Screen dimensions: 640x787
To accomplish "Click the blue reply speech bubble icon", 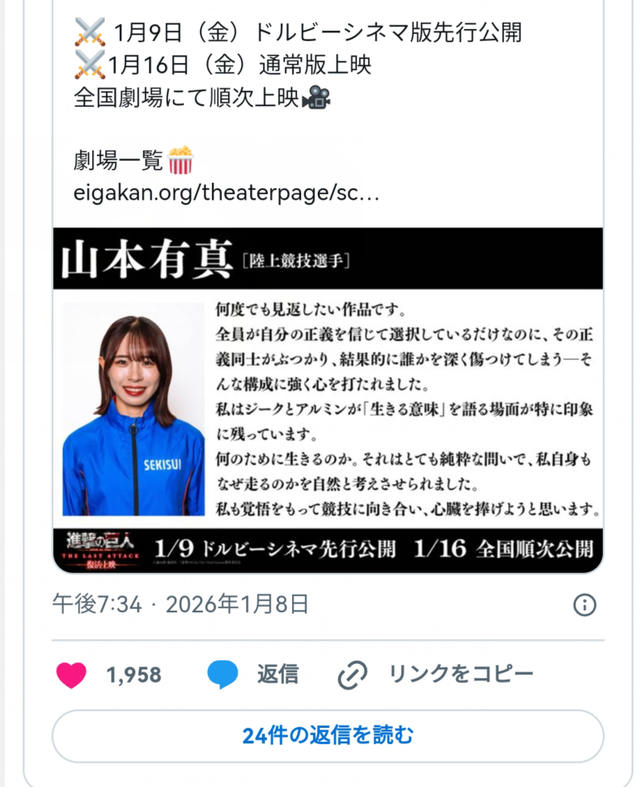I will 222,674.
